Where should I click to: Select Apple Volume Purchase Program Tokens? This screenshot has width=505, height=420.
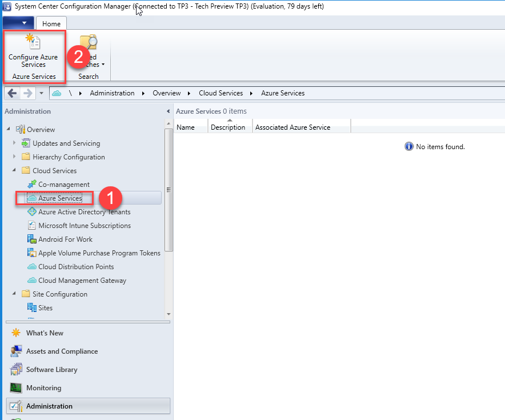point(99,253)
